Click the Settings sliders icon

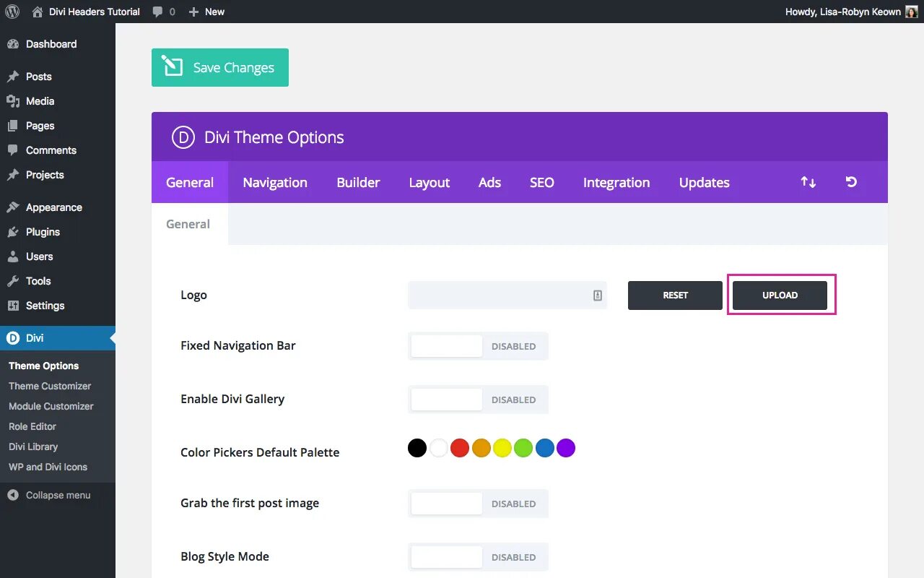13,306
